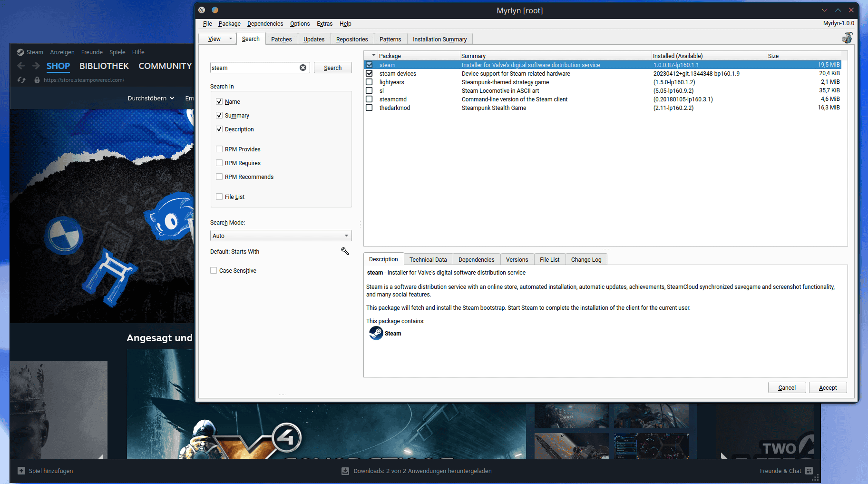Open Freunde & Chat icon in Steam
The height and width of the screenshot is (484, 868).
point(809,471)
